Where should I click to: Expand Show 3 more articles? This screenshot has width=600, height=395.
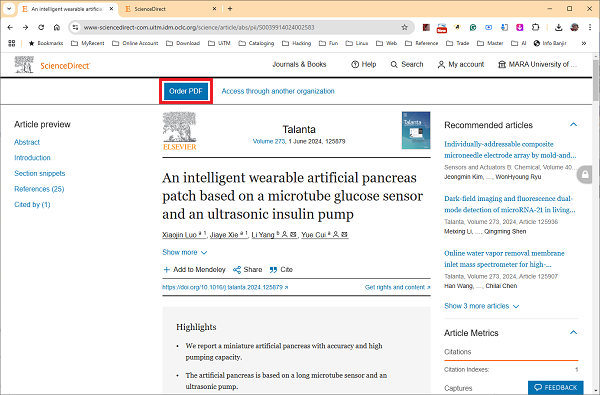tap(482, 306)
